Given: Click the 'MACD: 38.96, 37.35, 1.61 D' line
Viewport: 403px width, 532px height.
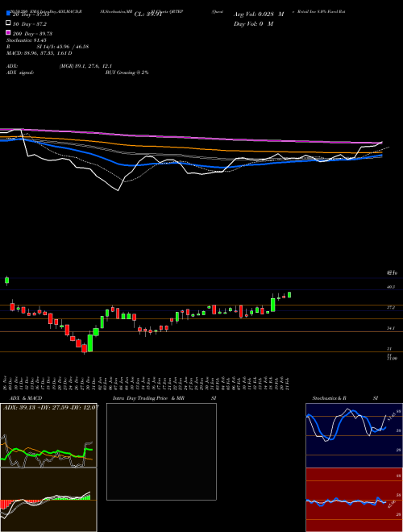Looking at the screenshot, I should click(x=39, y=53).
